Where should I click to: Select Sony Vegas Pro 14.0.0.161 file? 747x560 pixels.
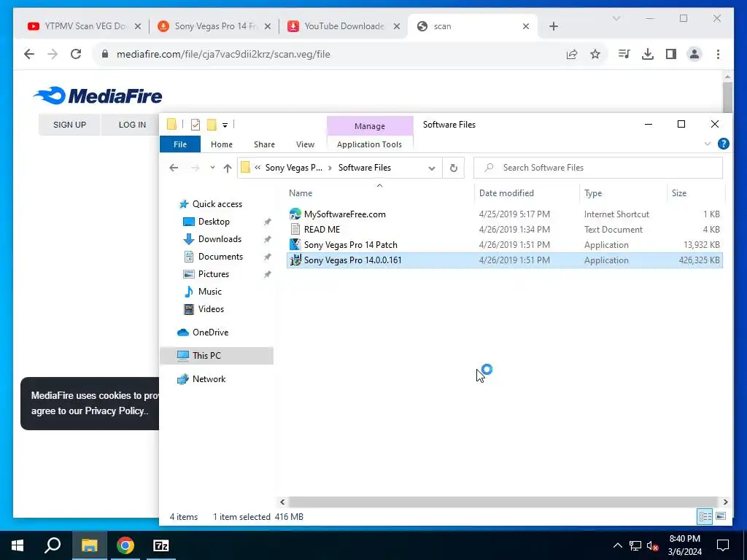[505, 260]
